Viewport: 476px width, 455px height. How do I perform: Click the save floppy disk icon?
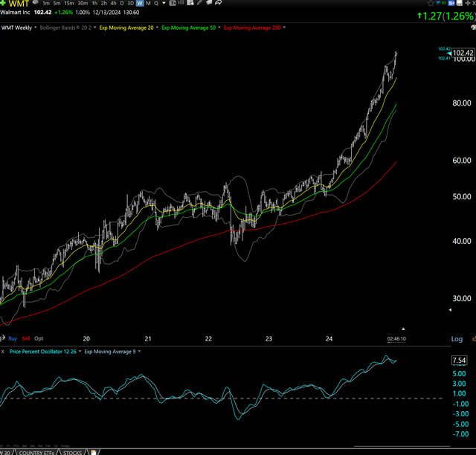click(460, 3)
